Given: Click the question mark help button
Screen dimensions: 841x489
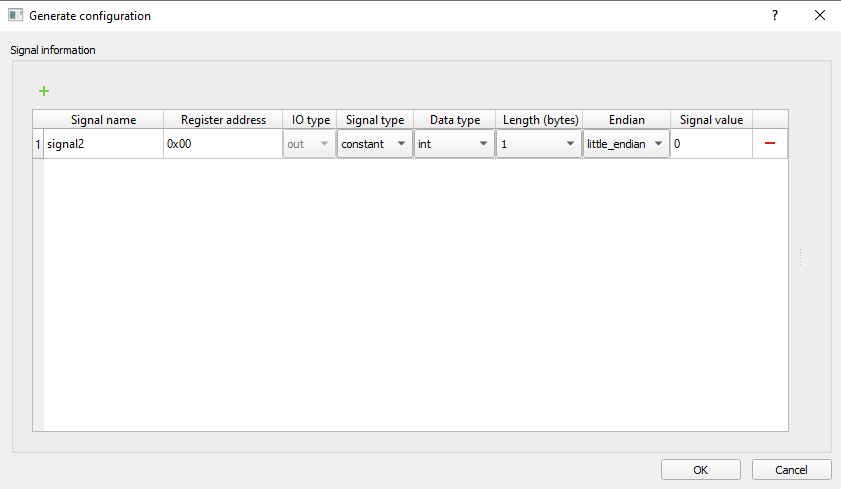Looking at the screenshot, I should tap(774, 15).
